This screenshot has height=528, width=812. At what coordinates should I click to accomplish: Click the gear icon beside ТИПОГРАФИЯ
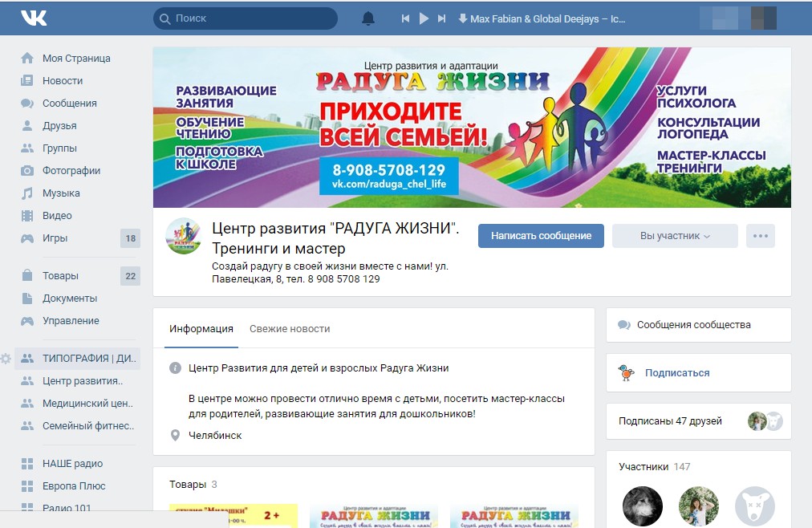pyautogui.click(x=6, y=358)
